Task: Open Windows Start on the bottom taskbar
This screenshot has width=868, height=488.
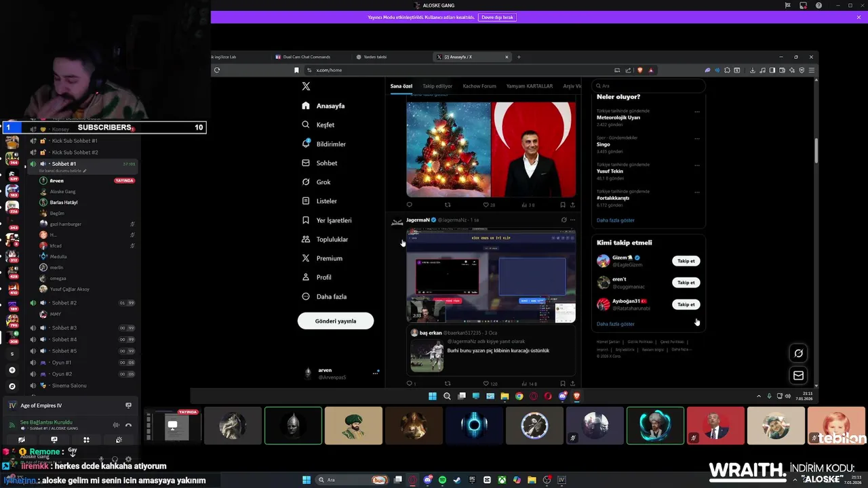Action: coord(307,480)
